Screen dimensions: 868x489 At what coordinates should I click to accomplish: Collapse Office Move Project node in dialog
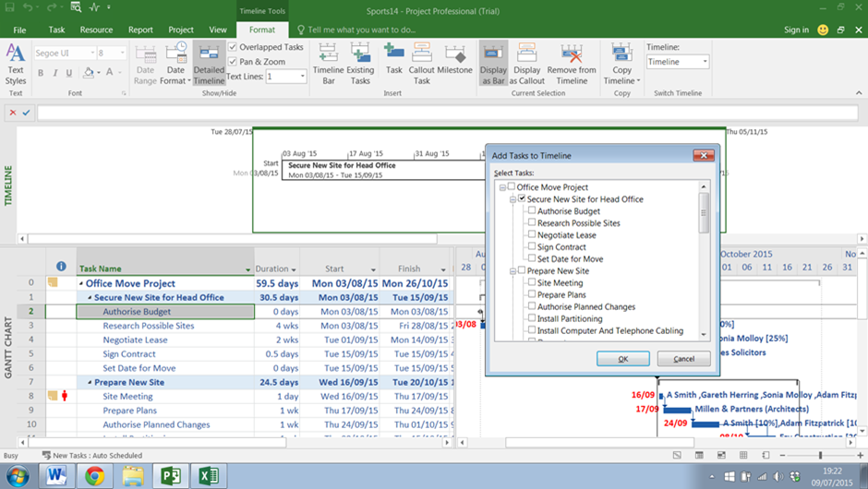click(x=502, y=187)
